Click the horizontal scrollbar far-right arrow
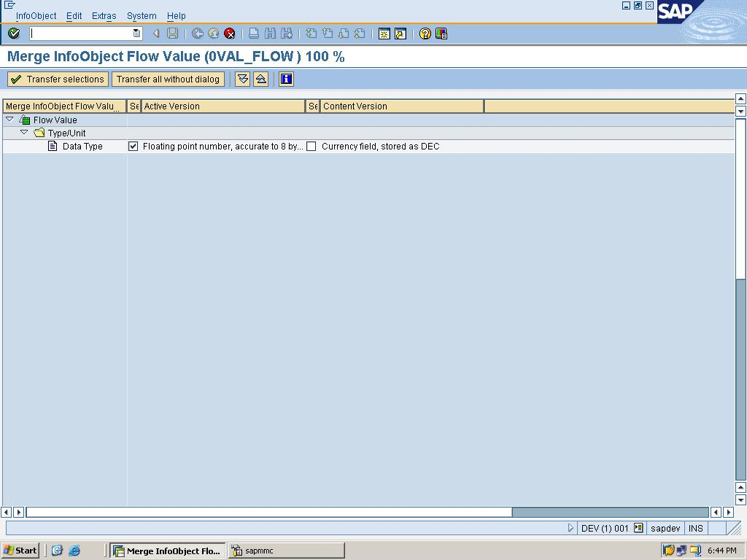The width and height of the screenshot is (747, 560). point(728,513)
